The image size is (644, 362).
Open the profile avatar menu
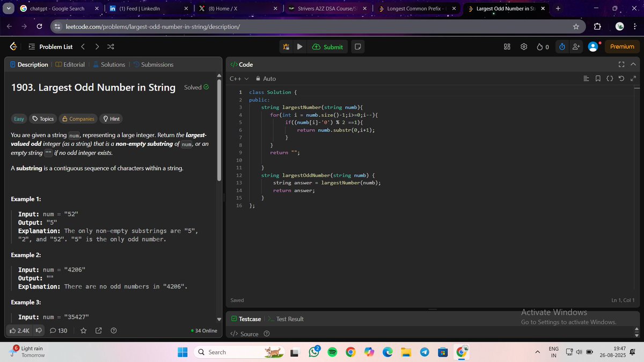click(593, 47)
